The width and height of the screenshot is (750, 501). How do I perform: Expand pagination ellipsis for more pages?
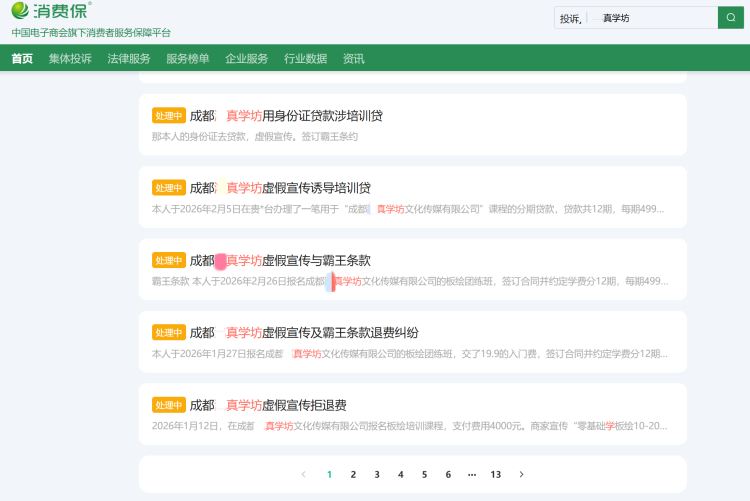[471, 474]
